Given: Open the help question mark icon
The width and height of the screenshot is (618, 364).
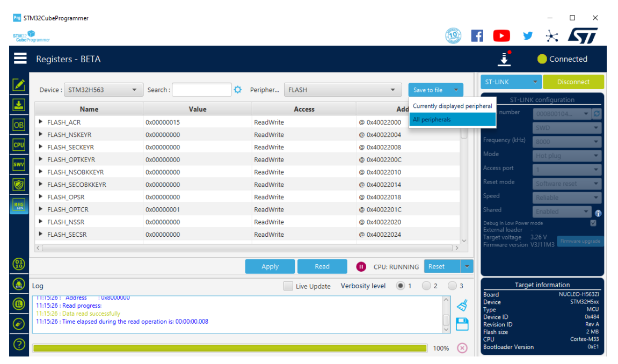Looking at the screenshot, I should pyautogui.click(x=19, y=344).
